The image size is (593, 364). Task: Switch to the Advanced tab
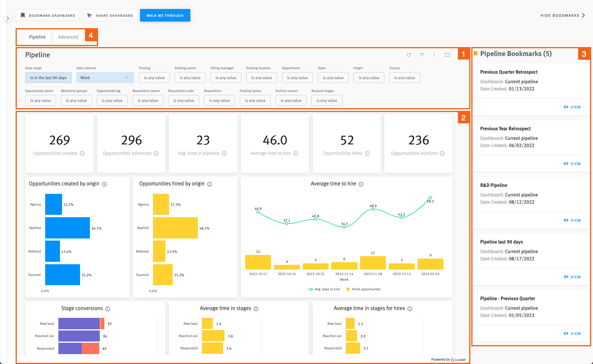pos(68,37)
